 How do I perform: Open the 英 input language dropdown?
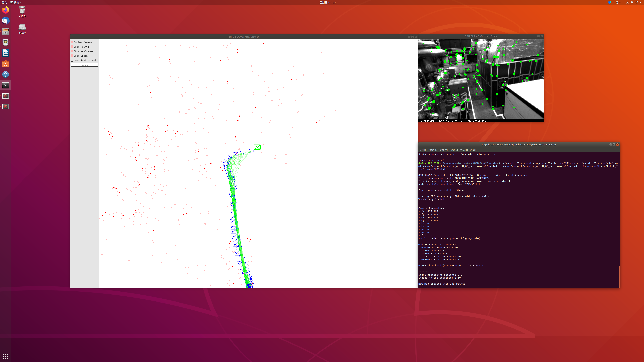point(618,2)
